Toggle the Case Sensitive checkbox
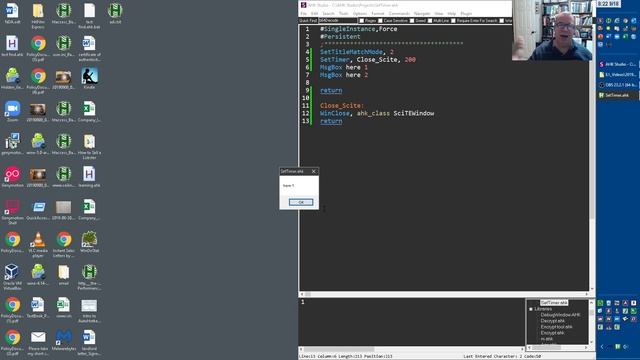 [380, 20]
